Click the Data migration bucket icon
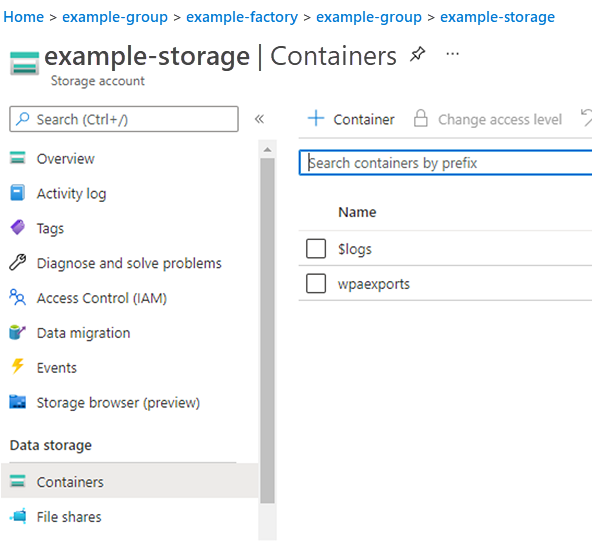 (x=17, y=332)
